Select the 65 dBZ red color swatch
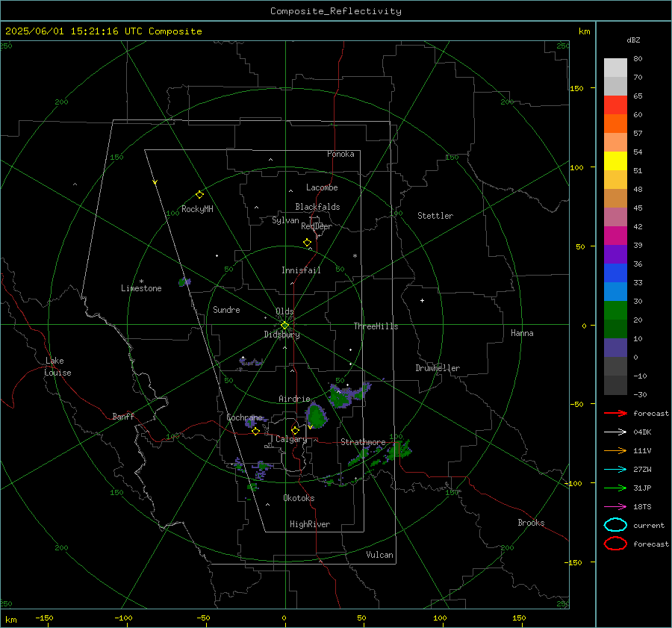 615,105
